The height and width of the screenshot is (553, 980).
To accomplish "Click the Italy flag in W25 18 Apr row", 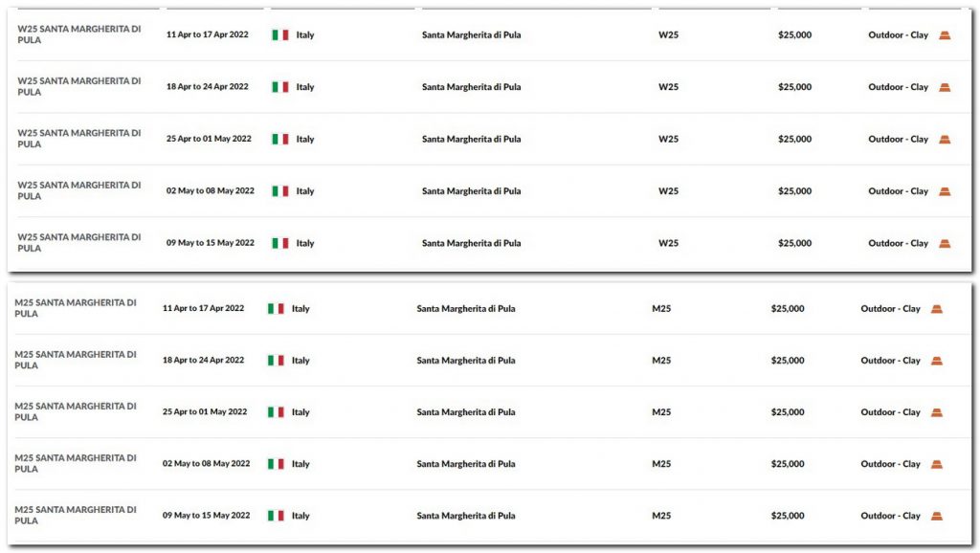I will [x=280, y=87].
